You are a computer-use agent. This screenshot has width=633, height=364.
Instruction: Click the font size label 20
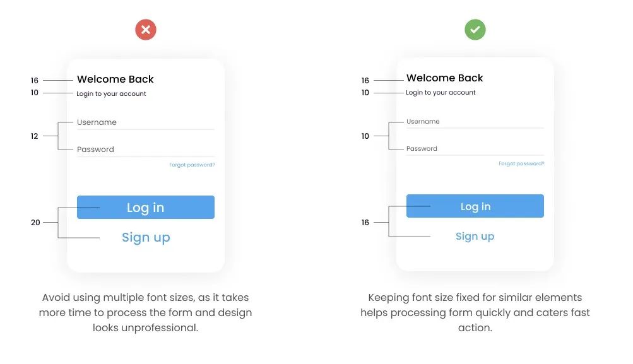tap(35, 223)
